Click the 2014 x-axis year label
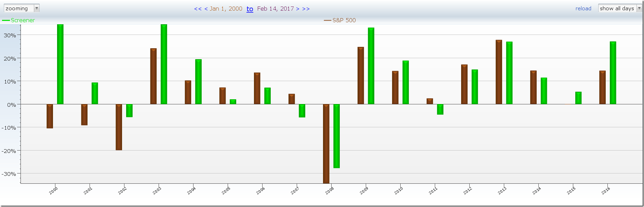 (x=537, y=191)
